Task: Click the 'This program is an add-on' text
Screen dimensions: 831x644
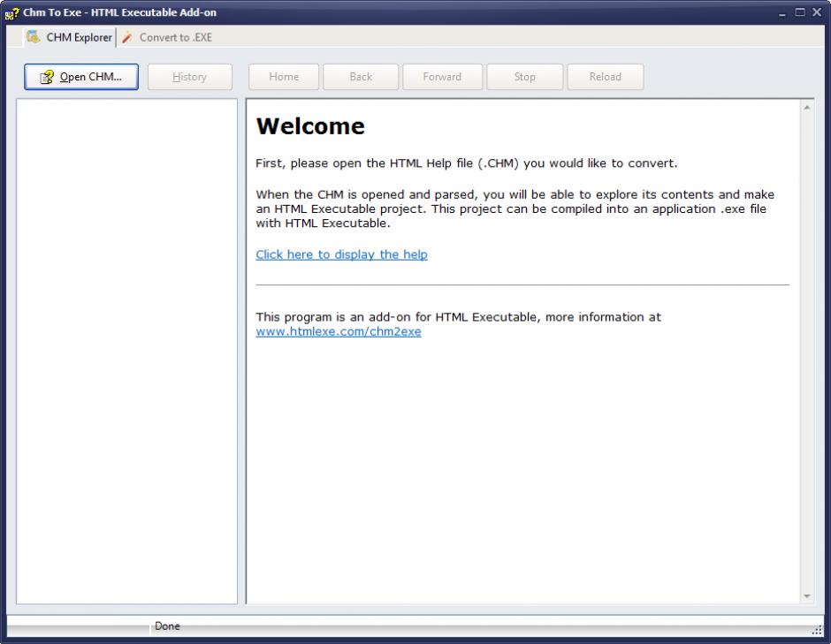Action: click(x=459, y=317)
